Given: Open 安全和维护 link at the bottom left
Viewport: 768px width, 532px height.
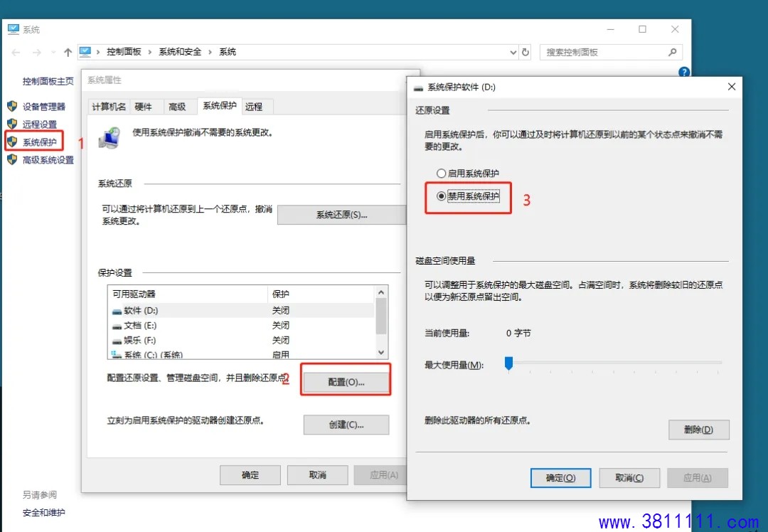Looking at the screenshot, I should pos(43,513).
